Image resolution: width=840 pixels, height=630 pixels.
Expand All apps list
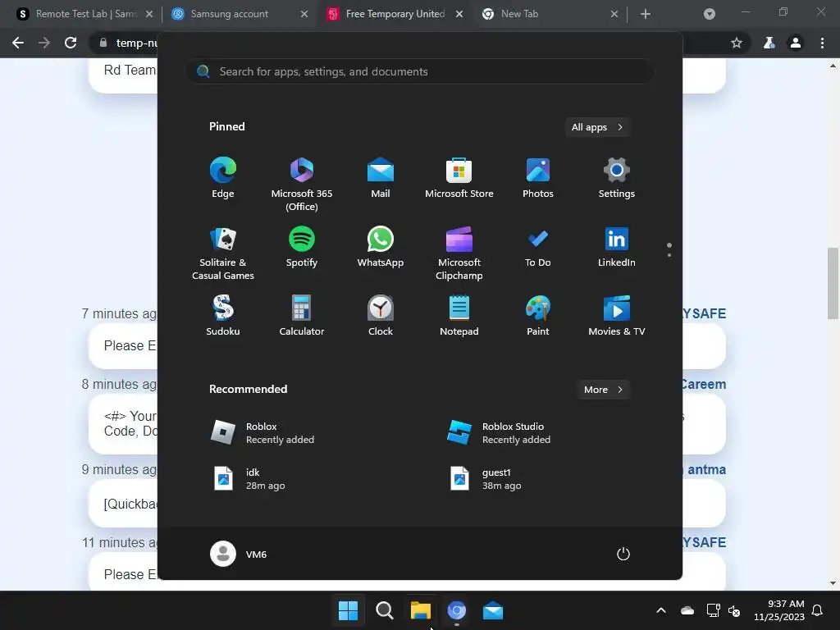coord(597,127)
